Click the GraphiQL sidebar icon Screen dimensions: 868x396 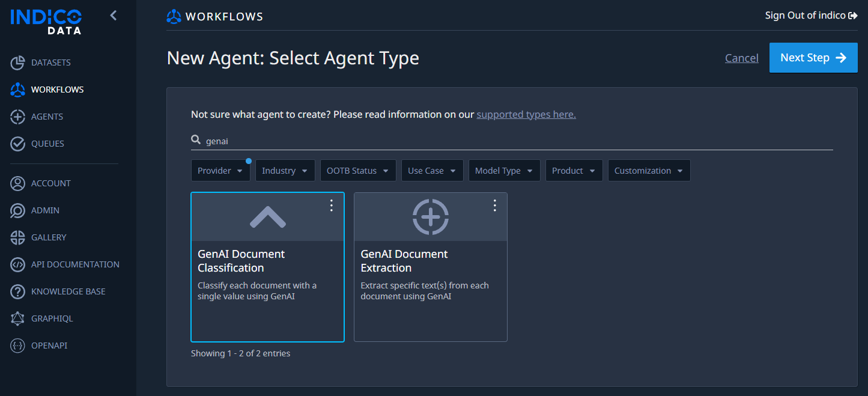click(17, 318)
